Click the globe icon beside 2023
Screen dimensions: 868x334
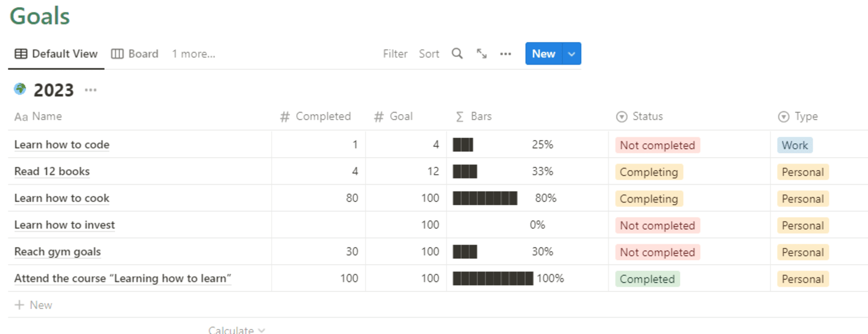(20, 89)
